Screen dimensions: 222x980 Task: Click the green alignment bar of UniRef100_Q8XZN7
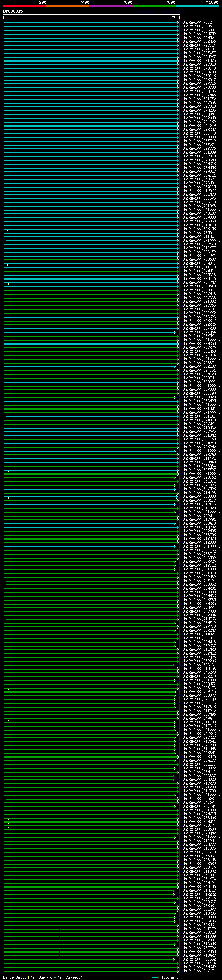(90, 631)
